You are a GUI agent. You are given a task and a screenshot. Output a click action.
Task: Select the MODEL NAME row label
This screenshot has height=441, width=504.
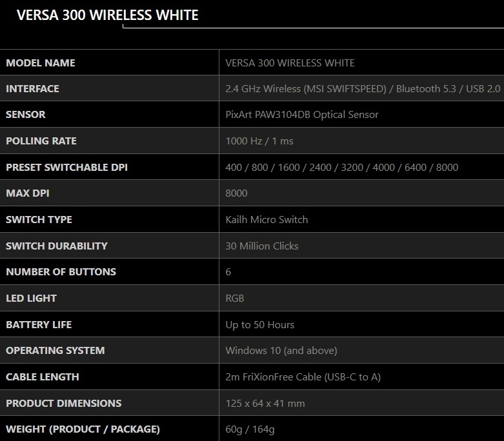tap(41, 63)
